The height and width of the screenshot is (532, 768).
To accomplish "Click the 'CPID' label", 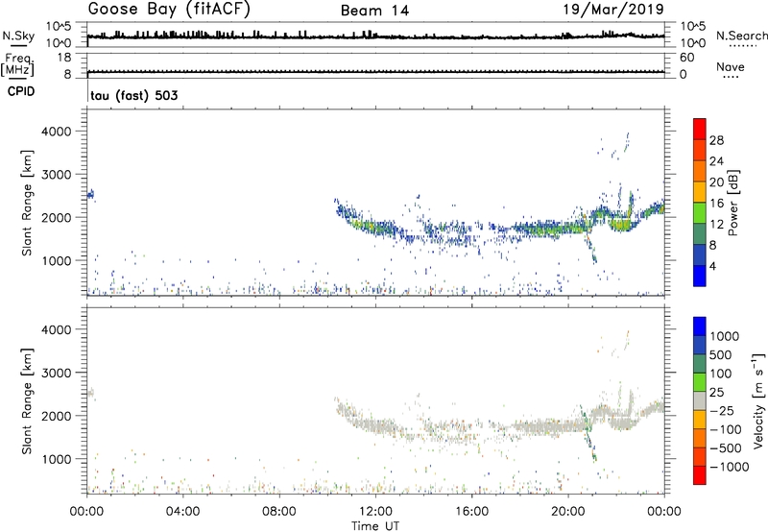I will click(21, 91).
